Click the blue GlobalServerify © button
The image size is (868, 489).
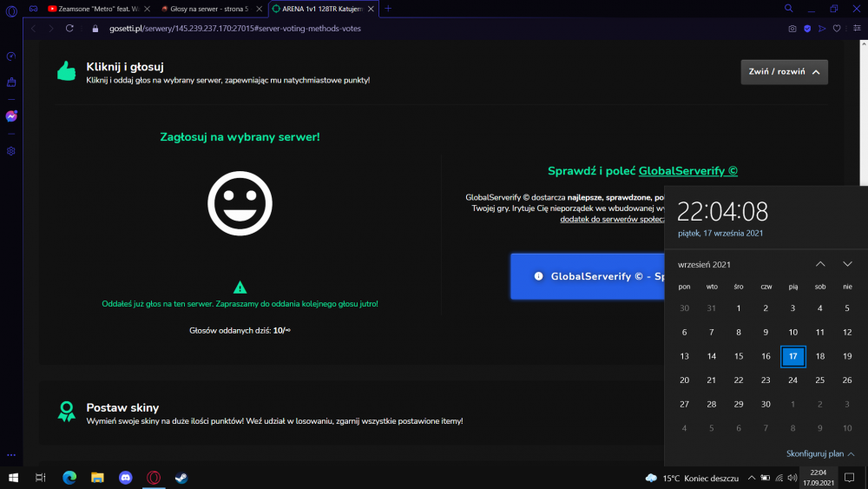pos(588,276)
